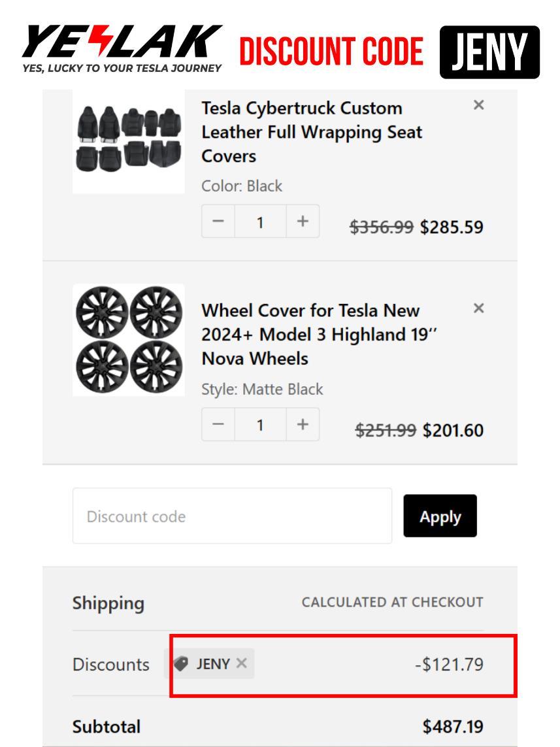560x747 pixels.
Task: Click the wheel cover quantity field
Action: (x=260, y=425)
